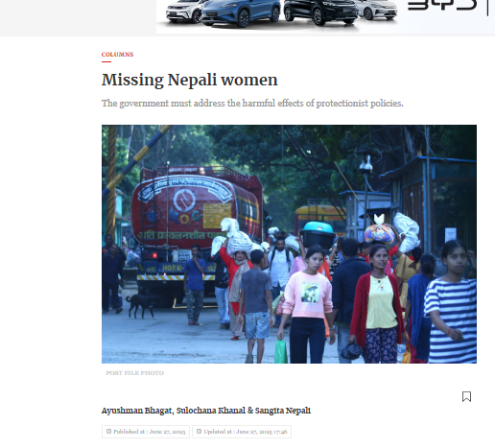The image size is (495, 448).
Task: Open author Ayushman Bhagat's profile
Action: pos(136,411)
